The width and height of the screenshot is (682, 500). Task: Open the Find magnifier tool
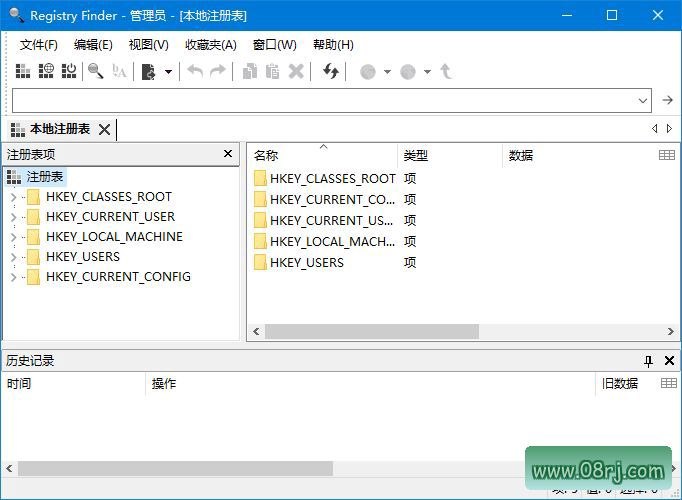[x=96, y=71]
